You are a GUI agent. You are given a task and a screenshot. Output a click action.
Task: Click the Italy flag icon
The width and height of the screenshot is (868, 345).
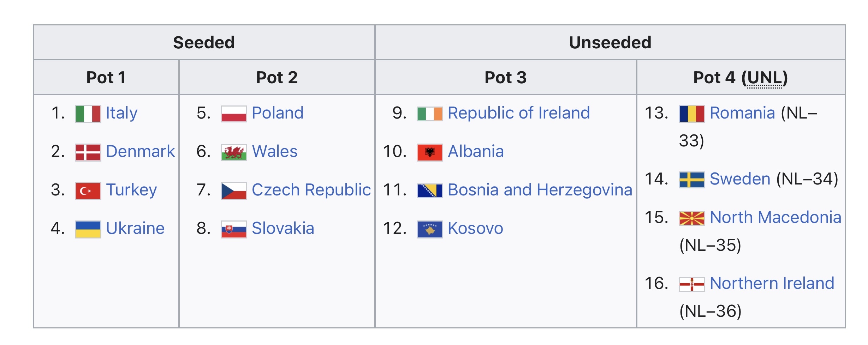[88, 114]
